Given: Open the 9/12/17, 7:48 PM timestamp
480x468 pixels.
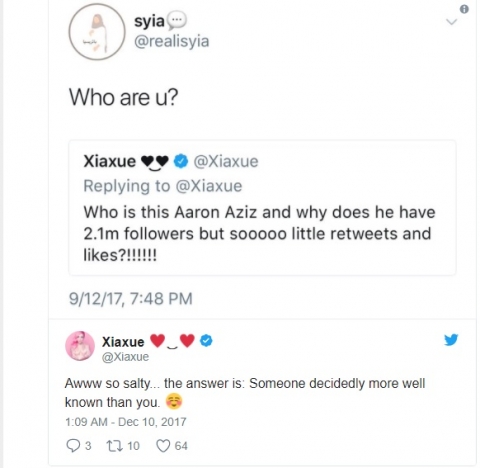Looking at the screenshot, I should click(x=131, y=298).
